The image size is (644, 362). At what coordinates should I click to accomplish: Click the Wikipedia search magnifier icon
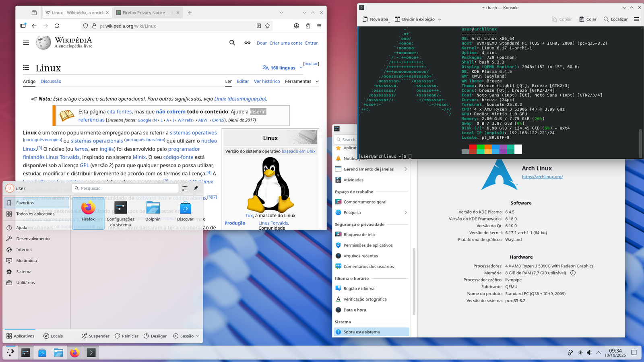pyautogui.click(x=232, y=43)
